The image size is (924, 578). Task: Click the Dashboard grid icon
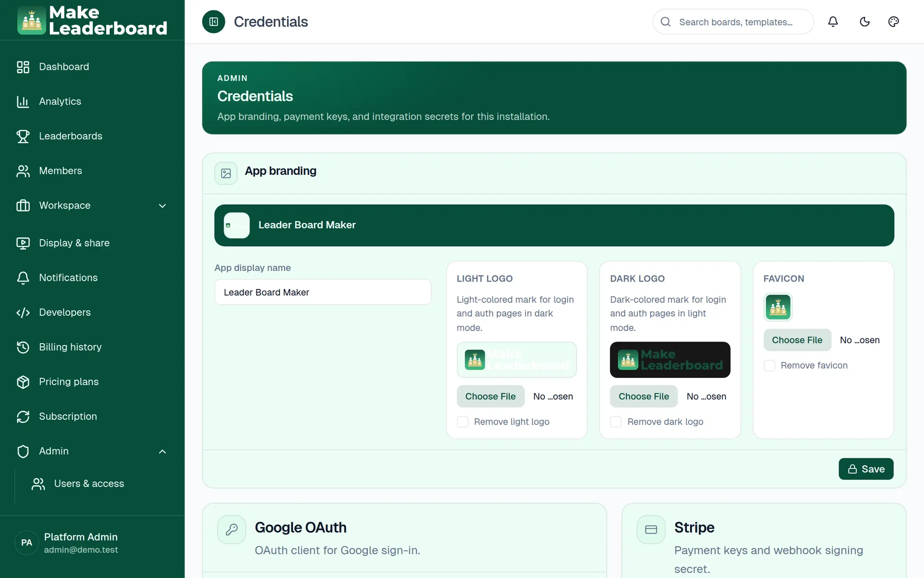click(23, 67)
